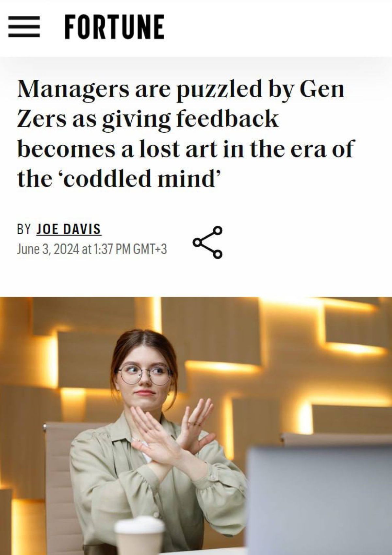Click the Fortune logo
392x555 pixels.
coord(114,27)
